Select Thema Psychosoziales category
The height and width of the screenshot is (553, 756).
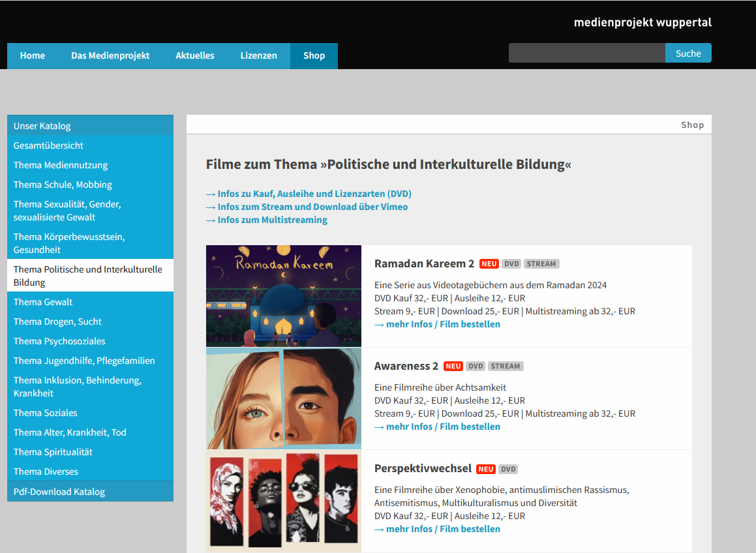(x=90, y=341)
